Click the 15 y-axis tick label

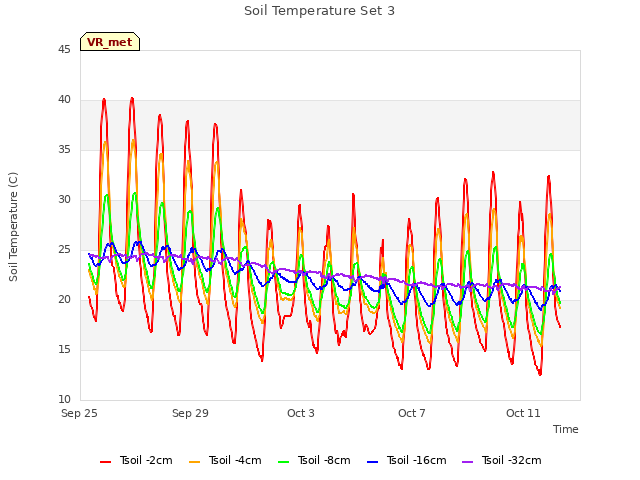pyautogui.click(x=64, y=350)
